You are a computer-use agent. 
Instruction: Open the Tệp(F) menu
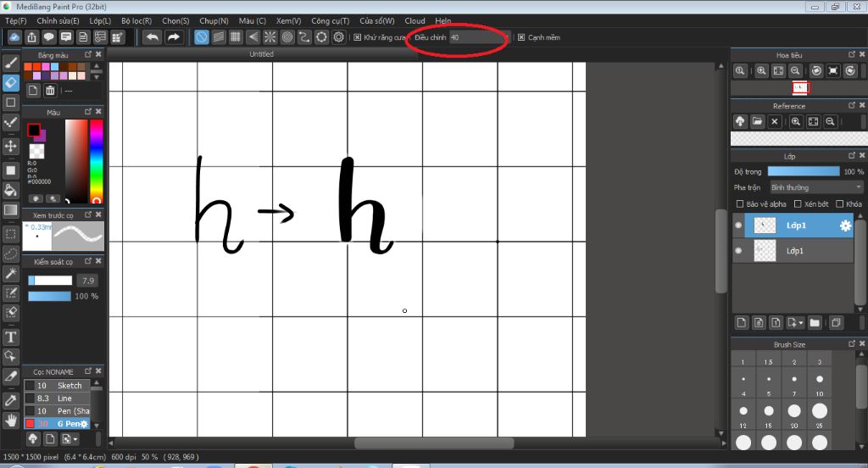16,21
